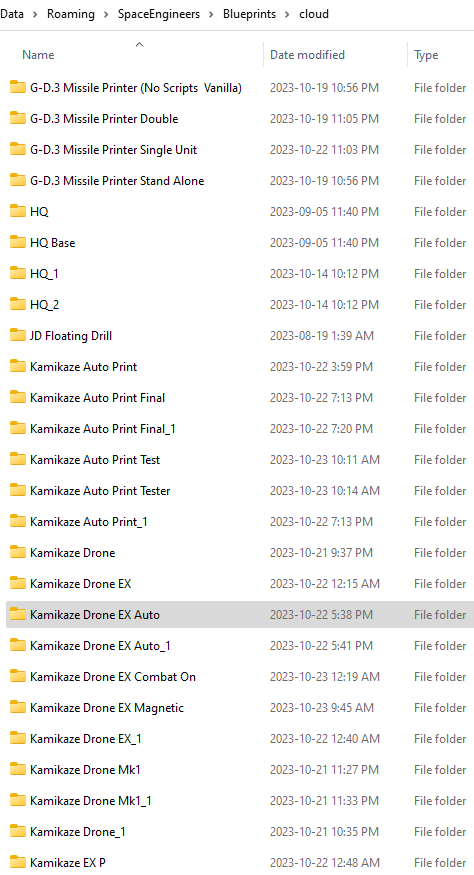Click the sort direction arrow above Name
The height and width of the screenshot is (875, 474).
tap(140, 44)
